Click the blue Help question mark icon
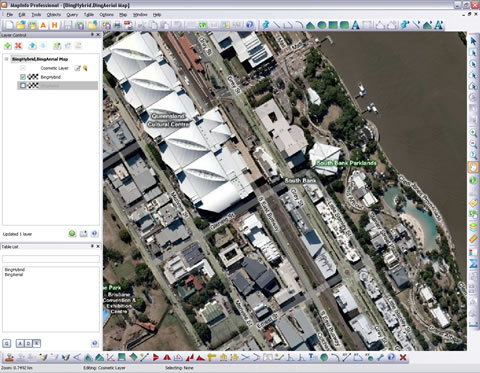This screenshot has width=480, height=373. click(x=249, y=25)
